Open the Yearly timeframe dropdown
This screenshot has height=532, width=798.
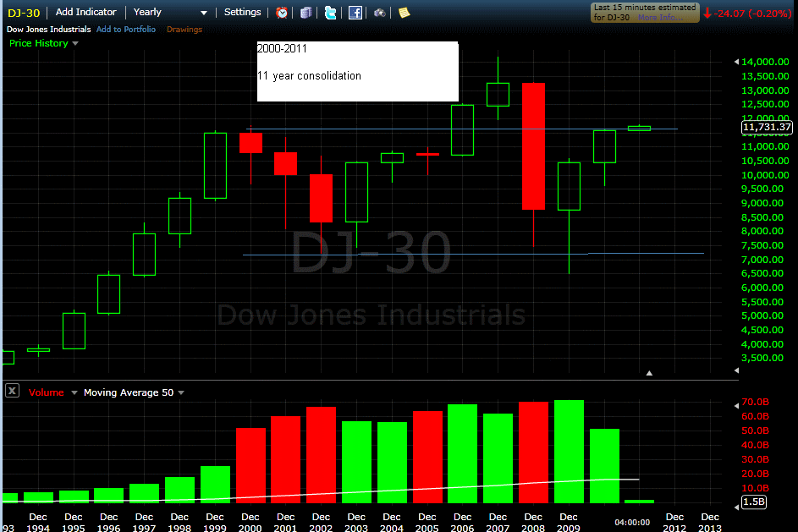pyautogui.click(x=170, y=12)
